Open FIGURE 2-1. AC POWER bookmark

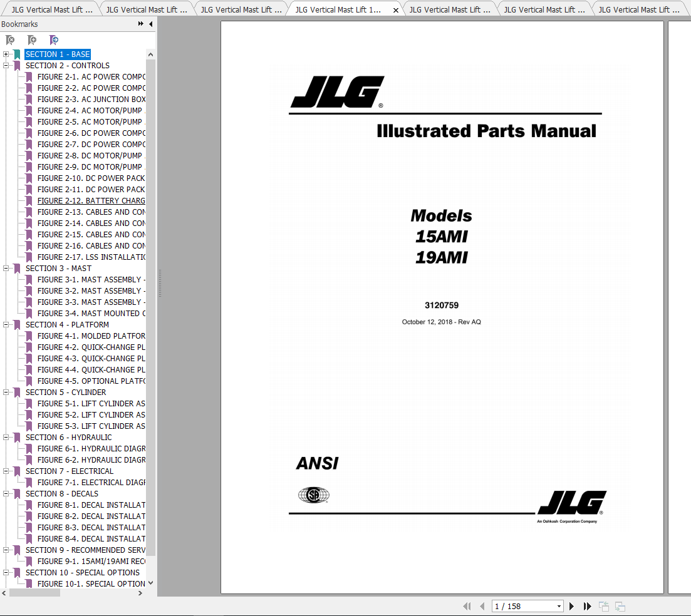(x=91, y=76)
